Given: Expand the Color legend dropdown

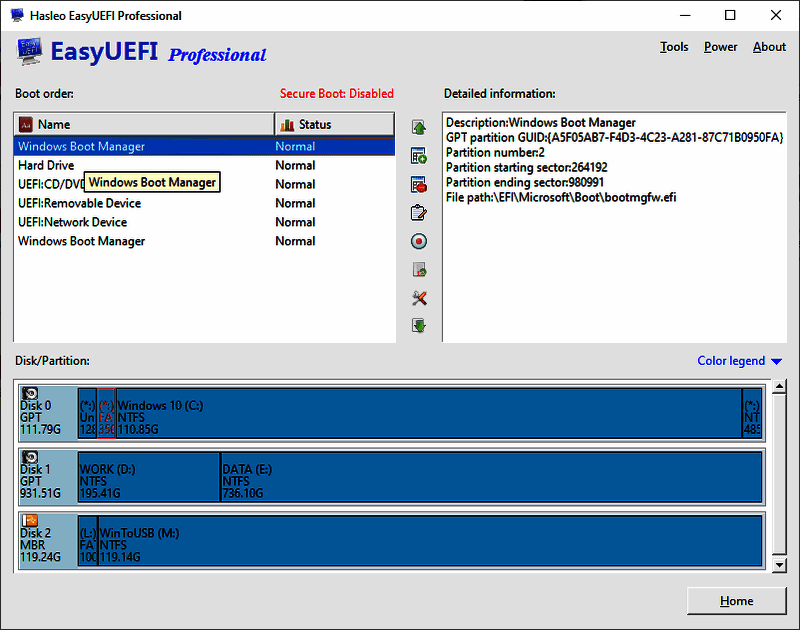Looking at the screenshot, I should [x=740, y=361].
